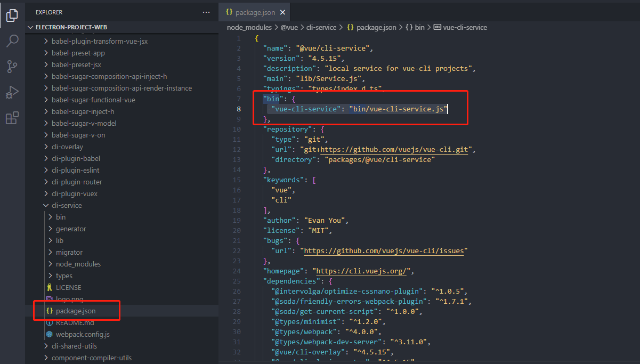Viewport: 640px width, 364px height.
Task: Expand the cli-plugin-babel folder
Action: coord(76,158)
